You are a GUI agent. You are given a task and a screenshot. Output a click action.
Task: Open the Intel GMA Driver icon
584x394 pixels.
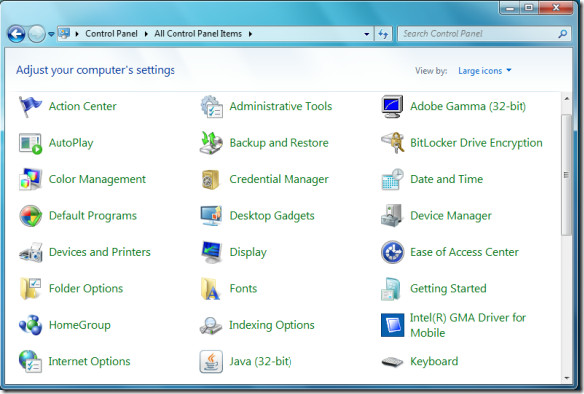click(x=393, y=325)
